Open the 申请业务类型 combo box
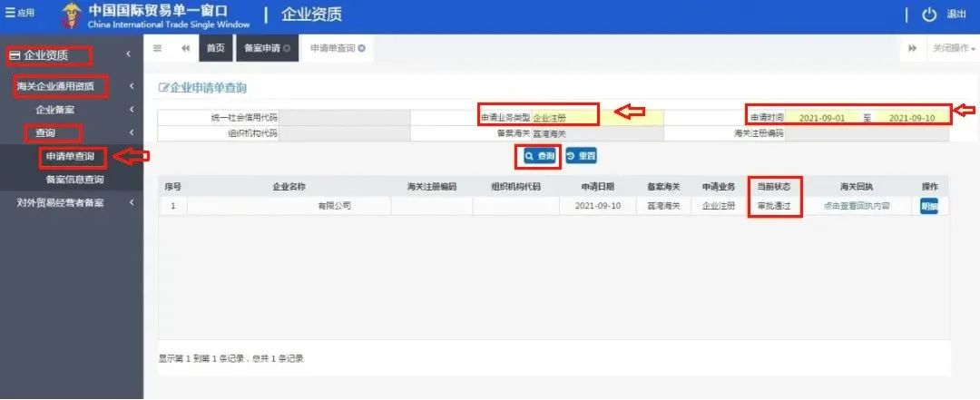The height and width of the screenshot is (400, 980). pos(597,117)
